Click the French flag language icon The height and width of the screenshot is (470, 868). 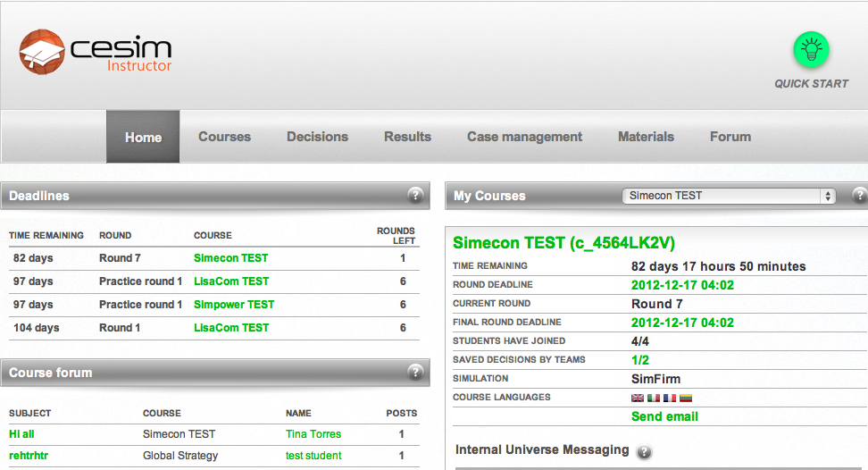click(669, 399)
